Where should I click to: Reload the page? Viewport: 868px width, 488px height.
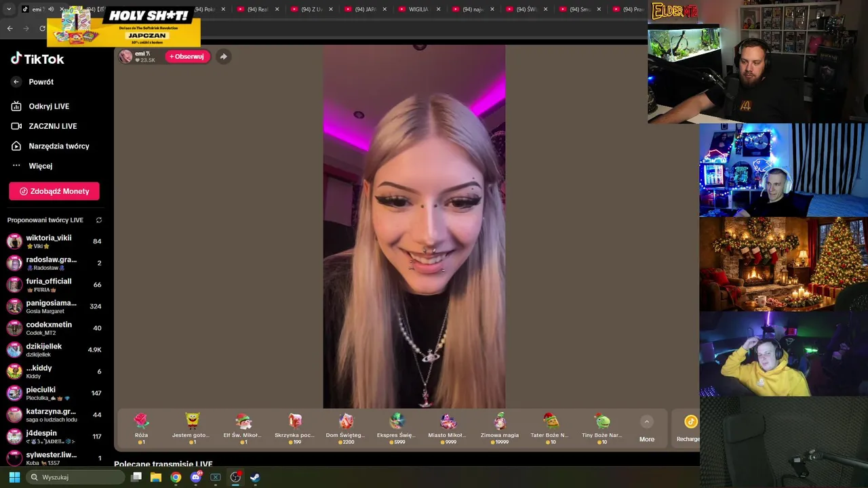pos(42,28)
